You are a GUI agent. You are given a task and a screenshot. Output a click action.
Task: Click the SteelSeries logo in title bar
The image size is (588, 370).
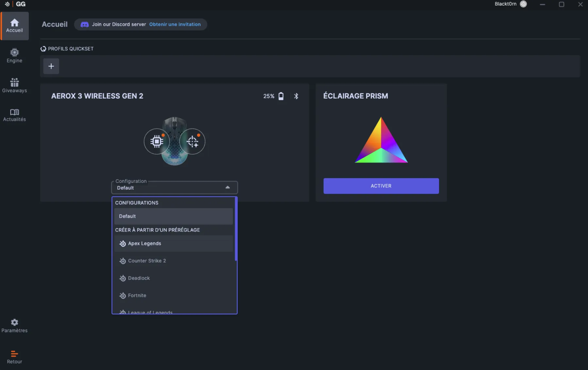coord(7,4)
